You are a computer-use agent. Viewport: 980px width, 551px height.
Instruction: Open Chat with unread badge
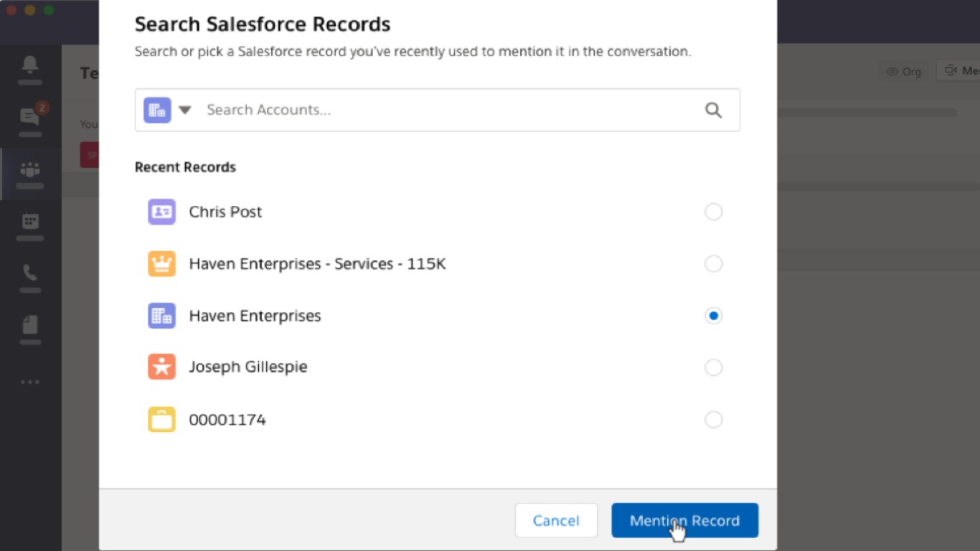coord(30,117)
